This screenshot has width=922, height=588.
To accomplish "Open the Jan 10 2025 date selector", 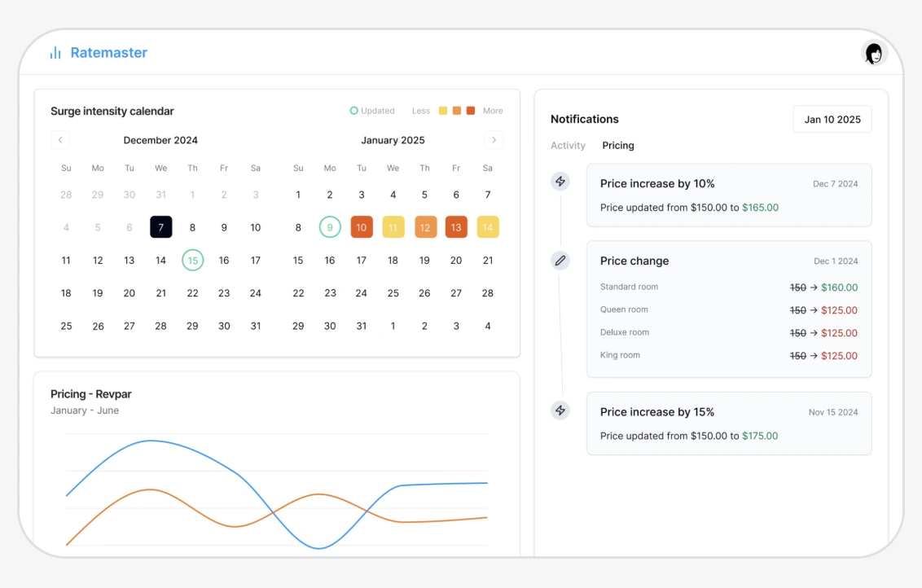I will pyautogui.click(x=832, y=119).
